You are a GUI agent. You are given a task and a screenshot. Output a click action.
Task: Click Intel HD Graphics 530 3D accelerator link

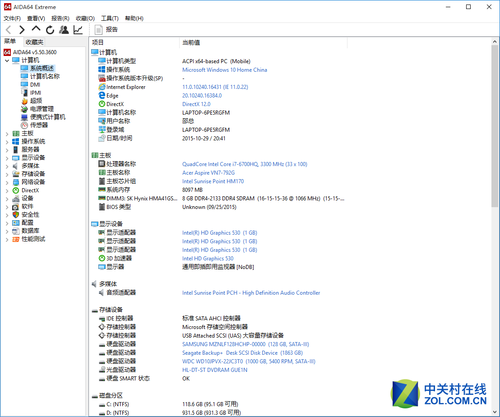pyautogui.click(x=208, y=258)
